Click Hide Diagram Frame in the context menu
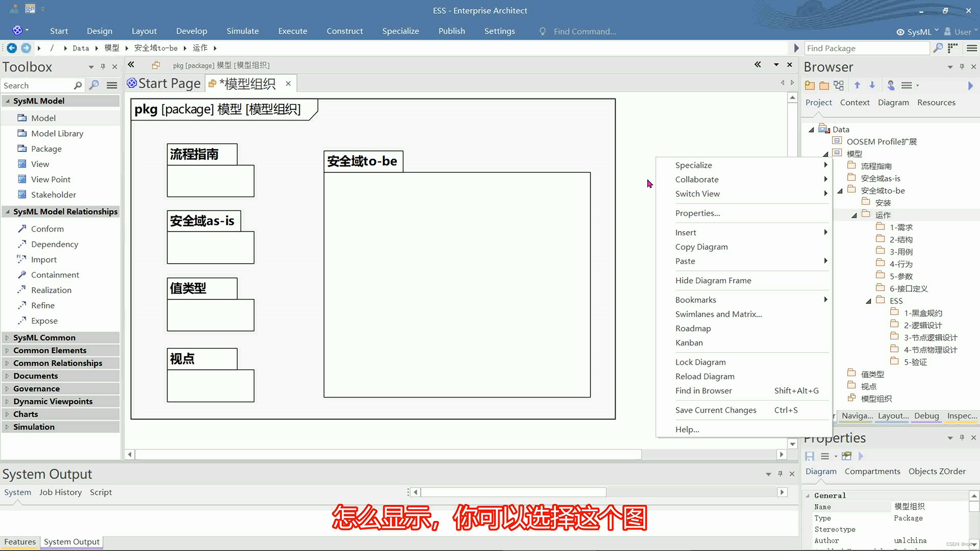This screenshot has height=551, width=980. (713, 280)
